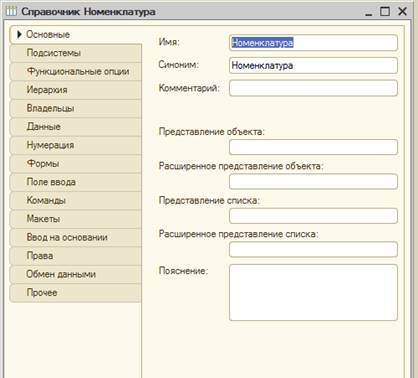418x378 pixels.
Task: Open the Обмен данными tab
Action: (x=76, y=274)
